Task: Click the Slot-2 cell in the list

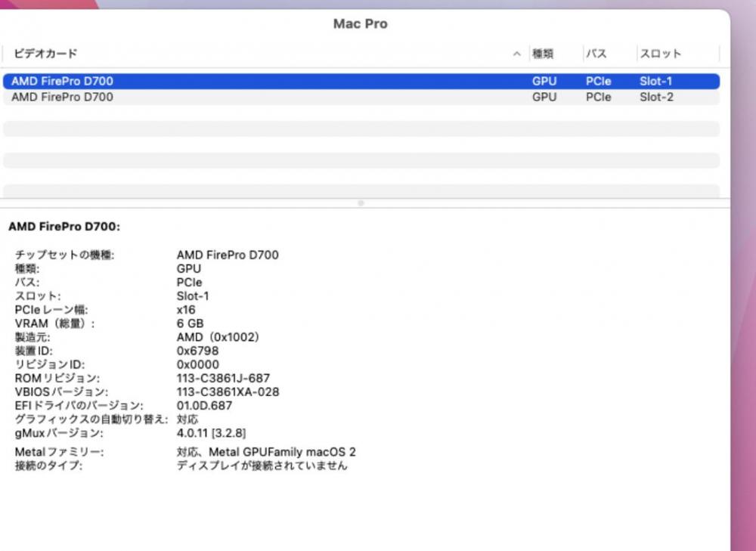Action: (x=656, y=97)
